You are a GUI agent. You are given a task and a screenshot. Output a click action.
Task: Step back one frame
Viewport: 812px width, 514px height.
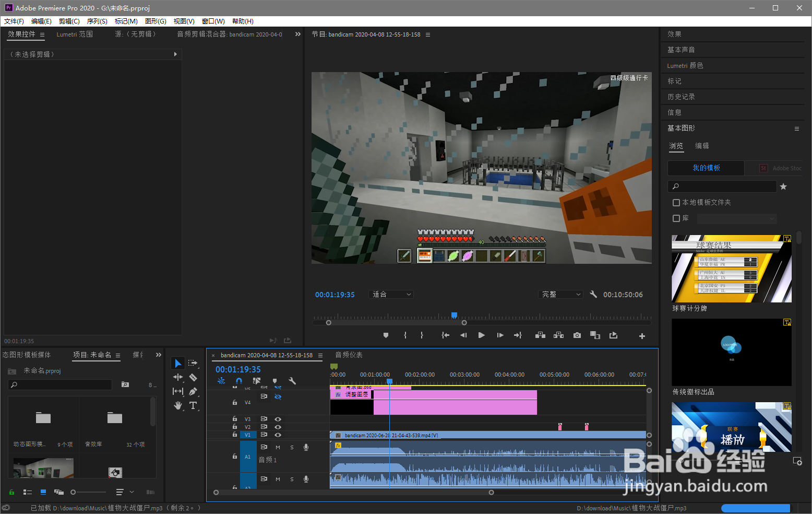point(463,335)
